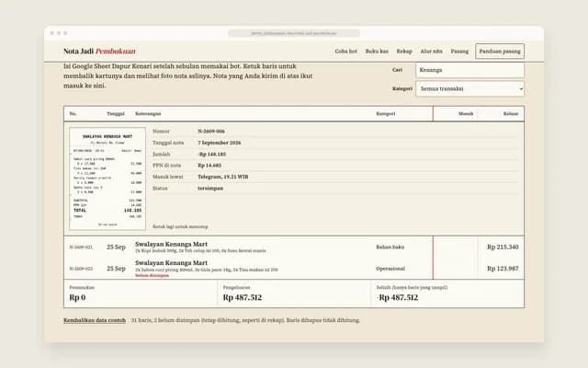Focus the Cari search field containing Kenanga

point(469,70)
